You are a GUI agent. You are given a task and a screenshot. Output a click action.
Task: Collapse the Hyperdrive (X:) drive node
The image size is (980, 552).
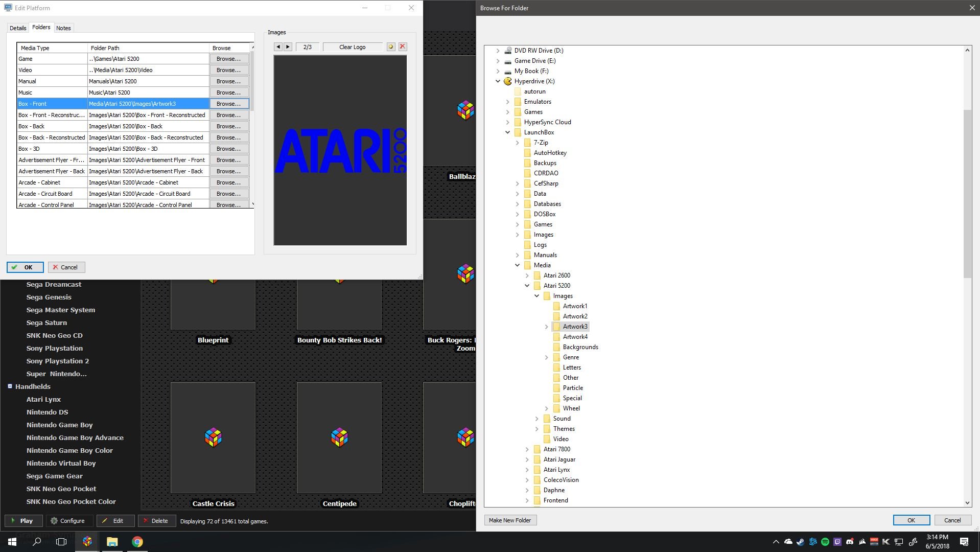[x=498, y=81]
